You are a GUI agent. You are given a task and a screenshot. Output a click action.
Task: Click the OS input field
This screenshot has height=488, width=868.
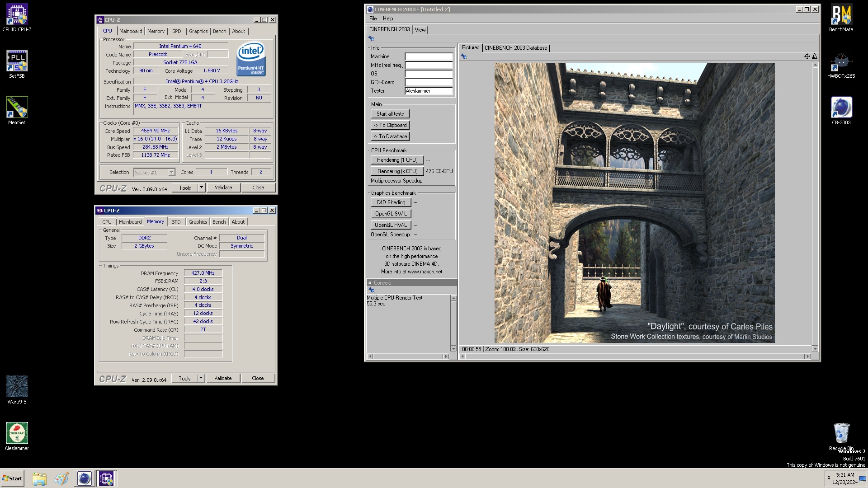tap(429, 74)
